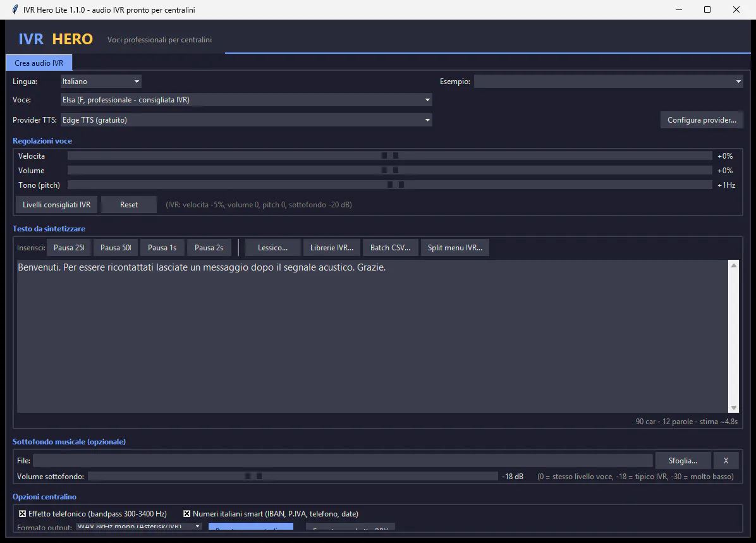Open Librerie IVR...
756x543 pixels.
332,247
